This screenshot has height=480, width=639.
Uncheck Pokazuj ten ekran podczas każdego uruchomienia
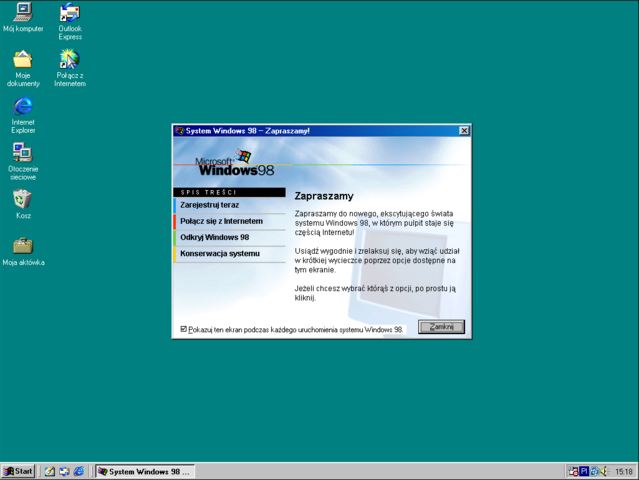coord(183,329)
